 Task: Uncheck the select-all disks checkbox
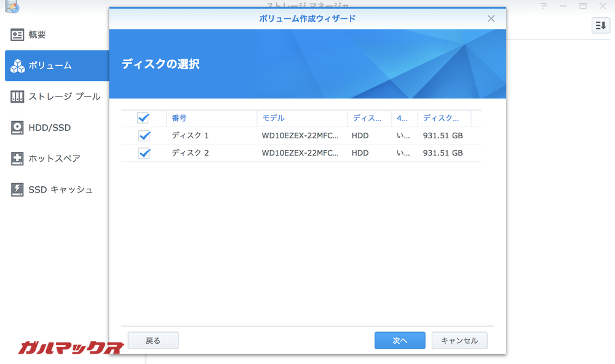[x=144, y=118]
